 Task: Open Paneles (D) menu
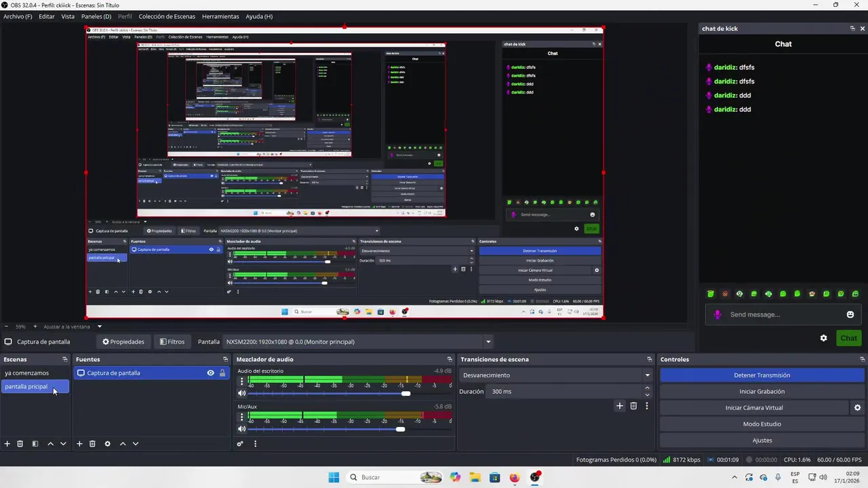pos(96,16)
